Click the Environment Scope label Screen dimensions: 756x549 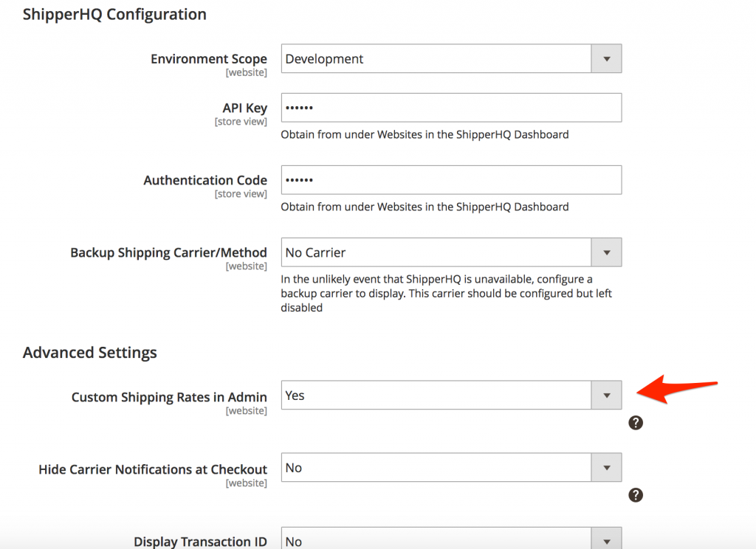pos(208,59)
